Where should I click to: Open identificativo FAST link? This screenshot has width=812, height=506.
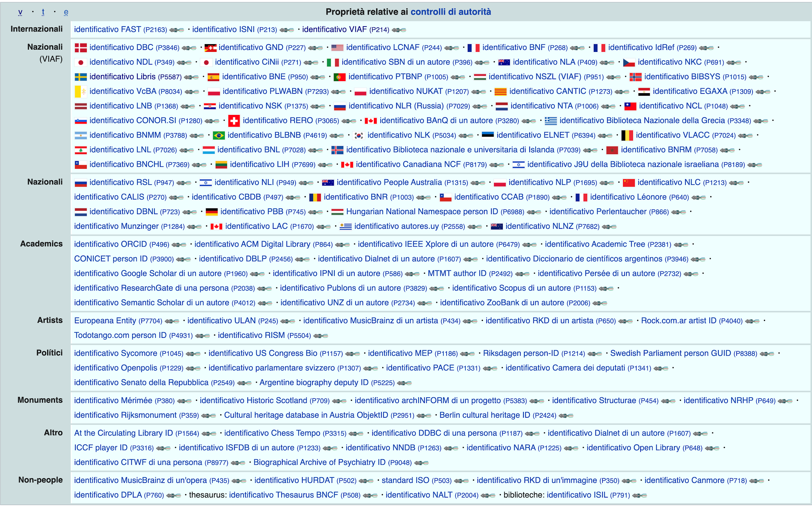click(121, 30)
